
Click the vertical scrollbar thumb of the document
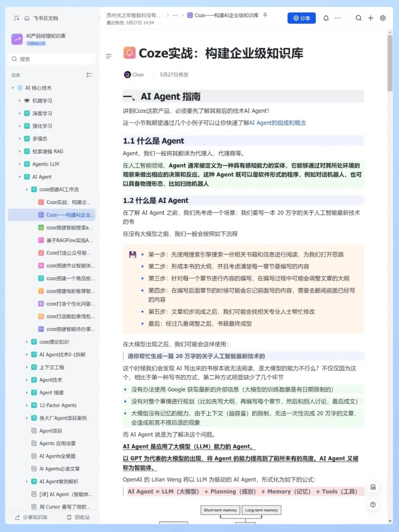click(390, 64)
